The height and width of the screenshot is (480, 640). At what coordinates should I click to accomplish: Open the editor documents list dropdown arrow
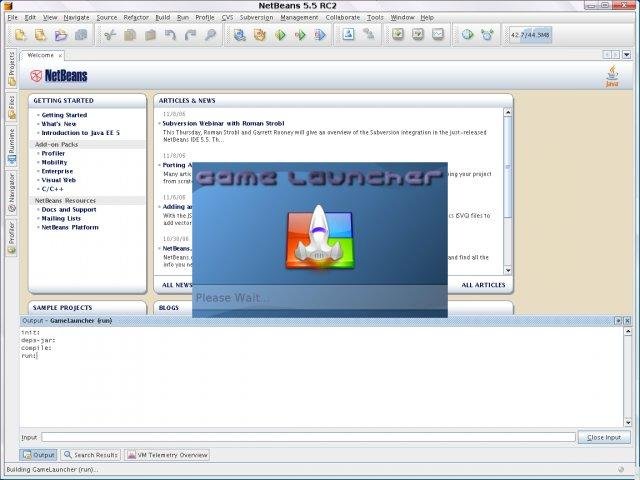pos(627,55)
